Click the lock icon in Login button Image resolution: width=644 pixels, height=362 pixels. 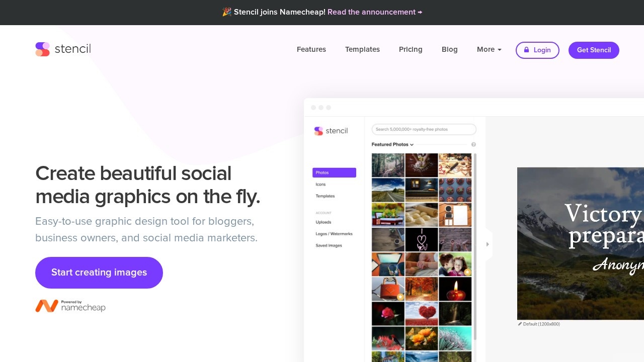coord(526,50)
